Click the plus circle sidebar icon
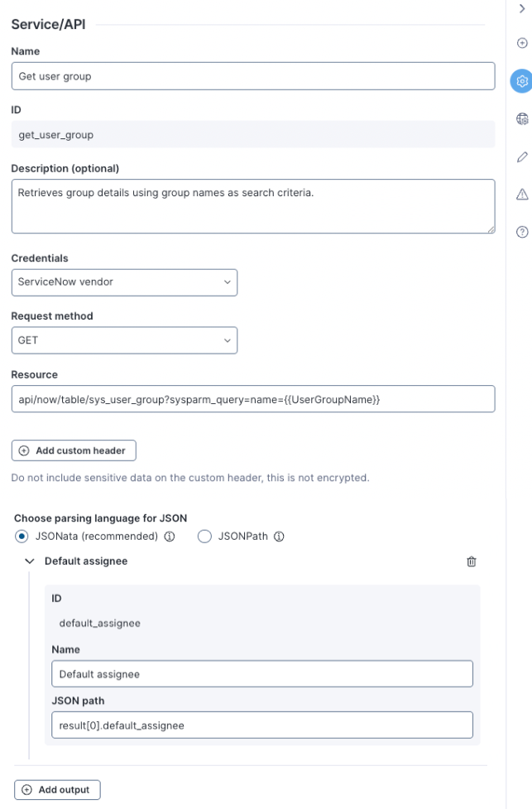This screenshot has height=809, width=532. (x=522, y=43)
